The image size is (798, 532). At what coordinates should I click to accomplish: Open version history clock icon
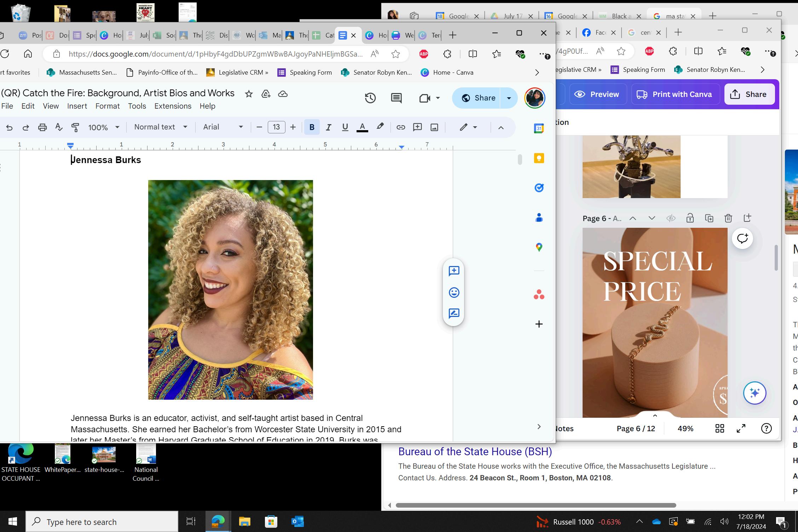click(370, 98)
